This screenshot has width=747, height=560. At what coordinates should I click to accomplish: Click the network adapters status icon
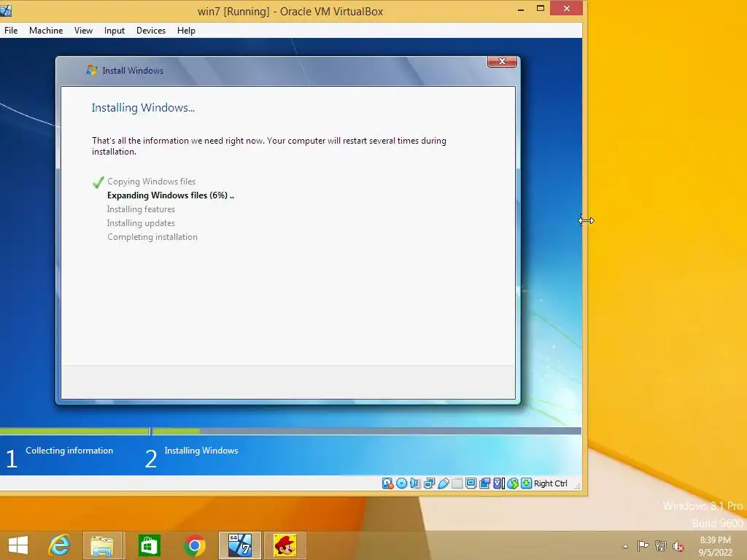(429, 483)
